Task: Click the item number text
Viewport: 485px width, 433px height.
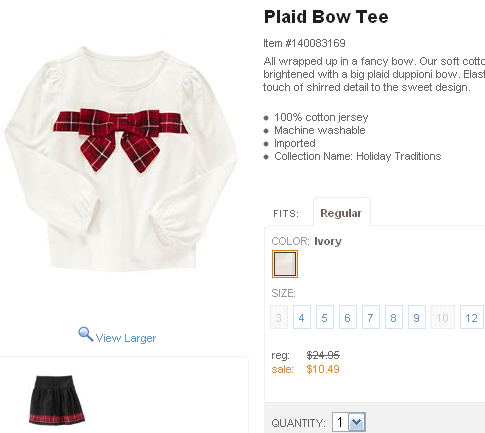Action: [304, 43]
